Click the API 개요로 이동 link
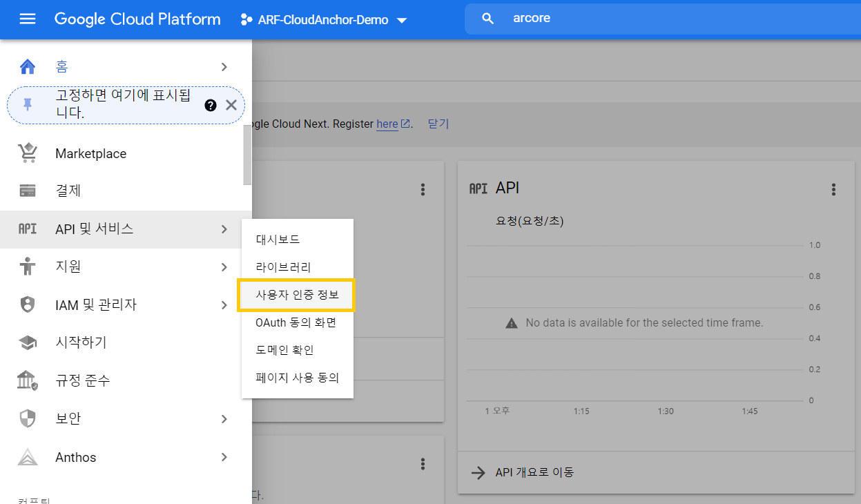This screenshot has width=861, height=504. (534, 472)
